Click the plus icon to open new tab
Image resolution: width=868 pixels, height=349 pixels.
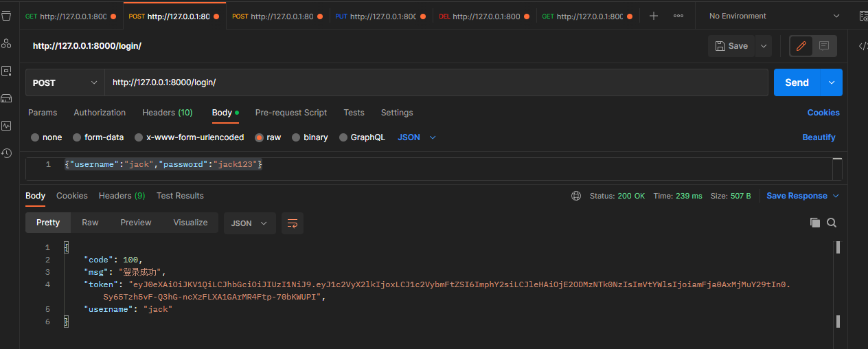click(654, 16)
